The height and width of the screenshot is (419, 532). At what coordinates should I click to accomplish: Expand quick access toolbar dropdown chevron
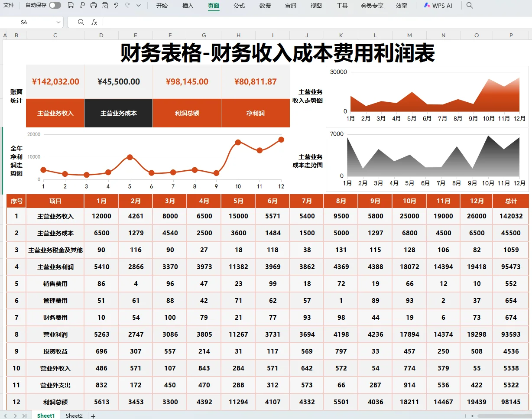tap(139, 6)
